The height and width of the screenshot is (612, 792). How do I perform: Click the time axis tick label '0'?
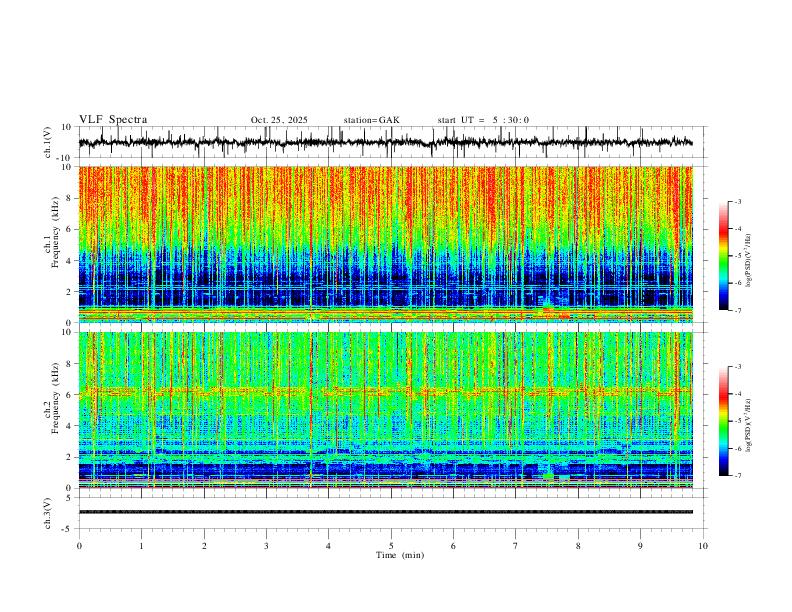pos(79,546)
